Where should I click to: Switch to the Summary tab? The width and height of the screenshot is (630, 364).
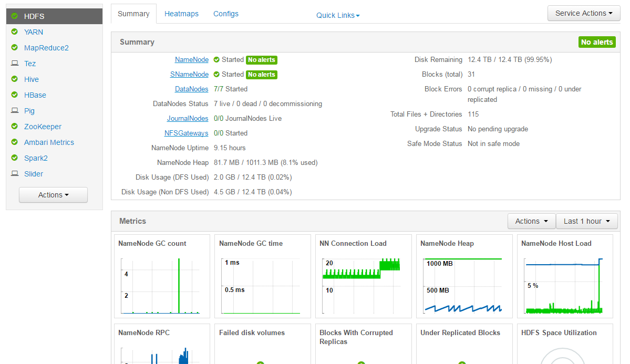click(133, 14)
